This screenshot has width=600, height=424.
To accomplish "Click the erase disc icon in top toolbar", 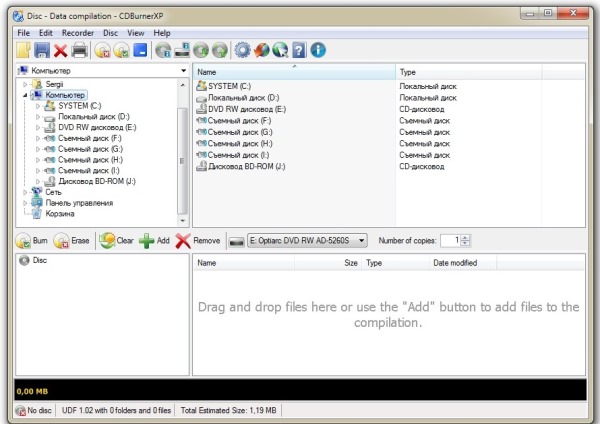I will coord(103,50).
